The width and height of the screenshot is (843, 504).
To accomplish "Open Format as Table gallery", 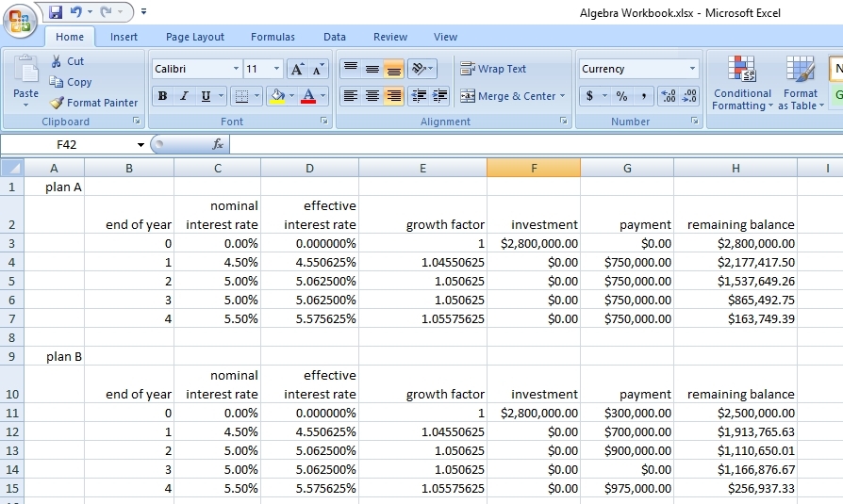I will [801, 83].
